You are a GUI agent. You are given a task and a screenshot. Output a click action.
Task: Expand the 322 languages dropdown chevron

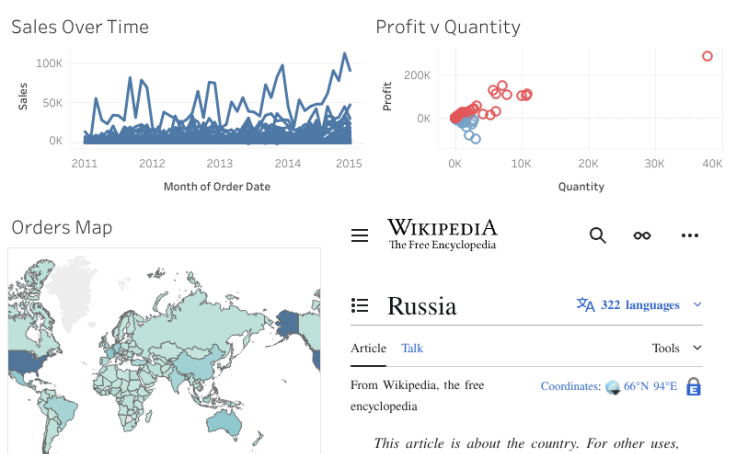click(697, 305)
